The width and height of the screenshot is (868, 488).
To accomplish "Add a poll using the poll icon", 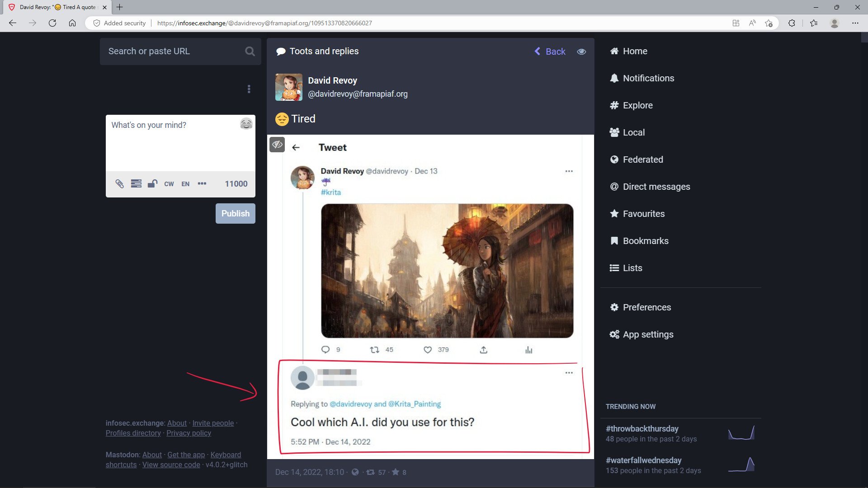I will coord(136,184).
